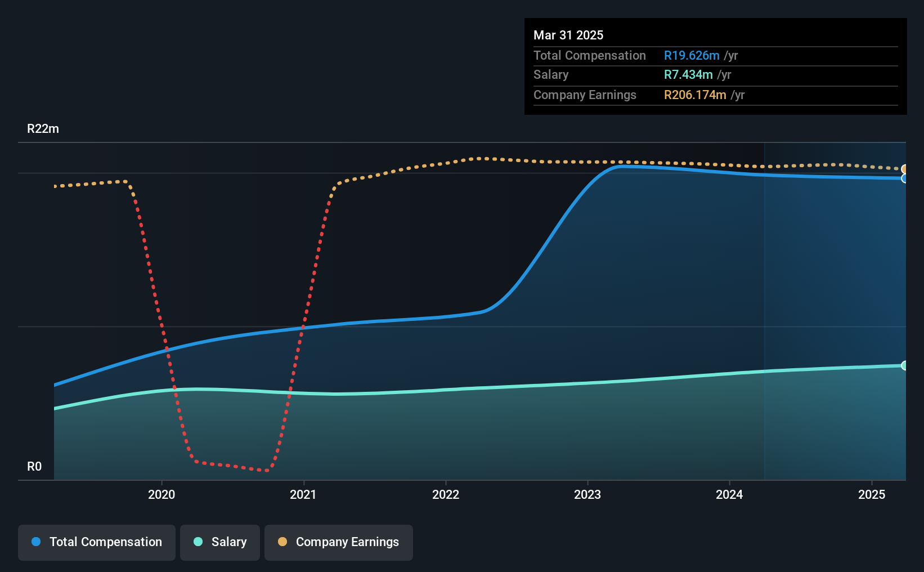924x572 pixels.
Task: Toggle the Company Earnings legend button
Action: click(x=339, y=543)
